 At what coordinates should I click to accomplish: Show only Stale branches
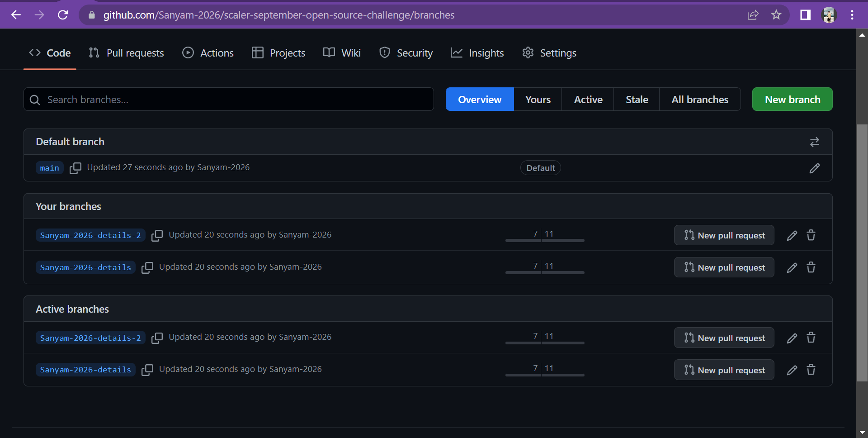coord(636,99)
